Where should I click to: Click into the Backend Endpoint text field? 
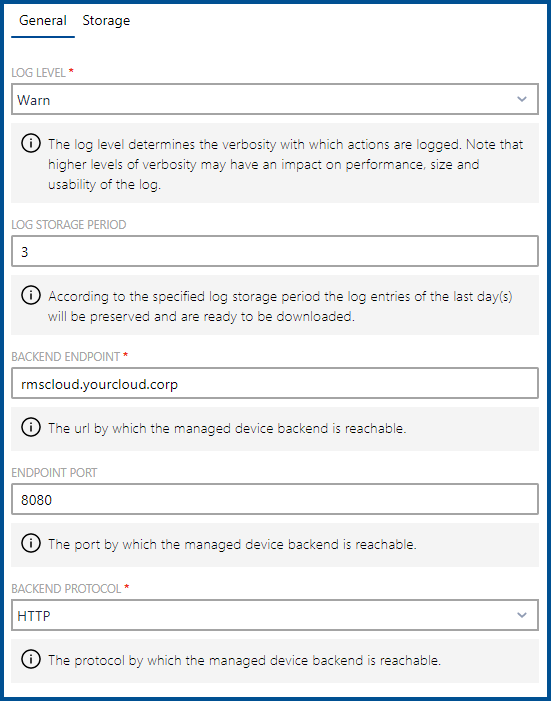tap(275, 383)
